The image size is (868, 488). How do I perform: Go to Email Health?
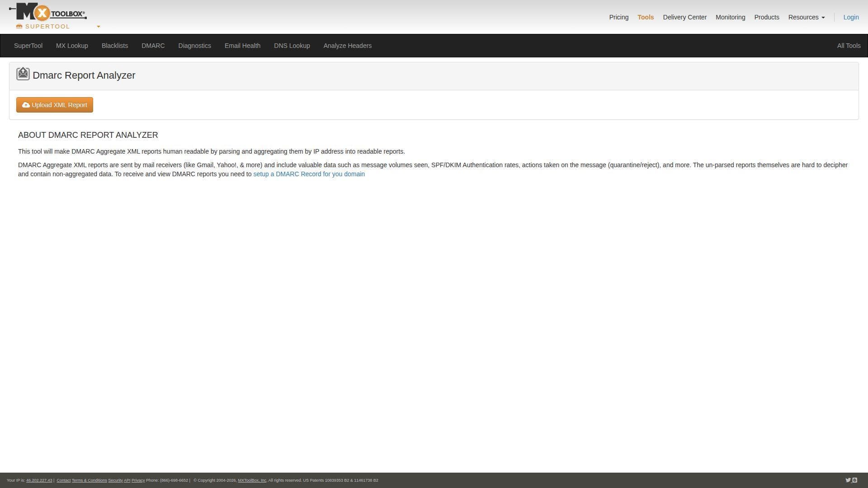tap(242, 46)
